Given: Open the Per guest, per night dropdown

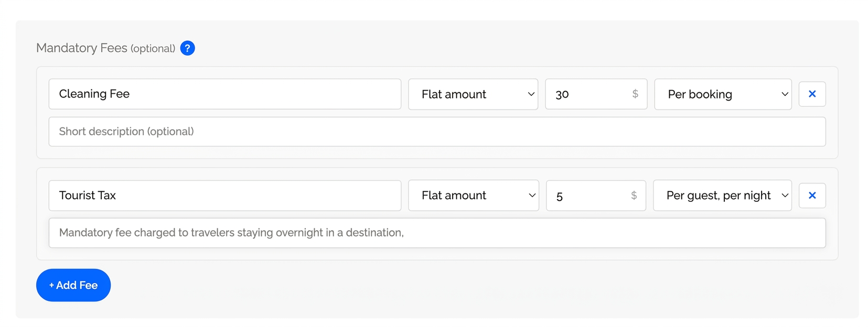Looking at the screenshot, I should pos(722,195).
